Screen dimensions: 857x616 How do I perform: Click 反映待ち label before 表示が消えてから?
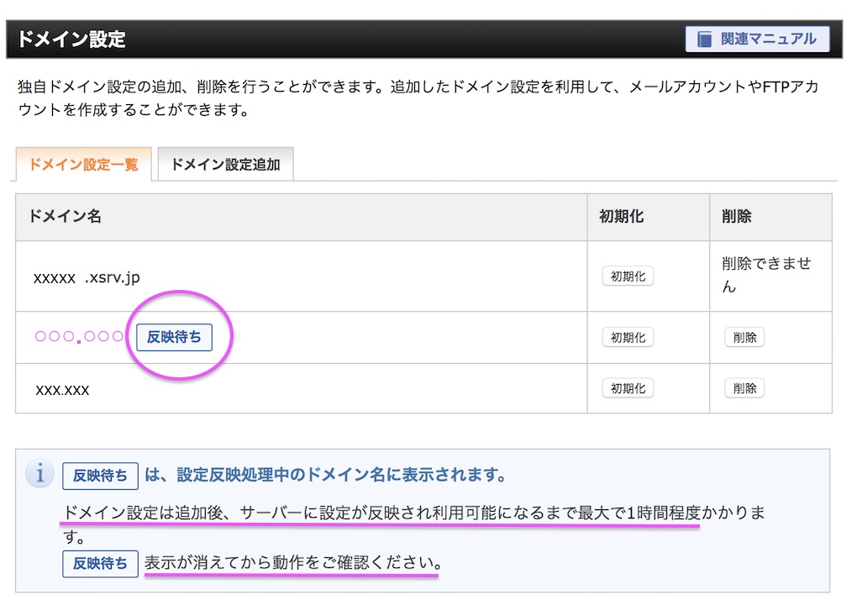pyautogui.click(x=100, y=564)
